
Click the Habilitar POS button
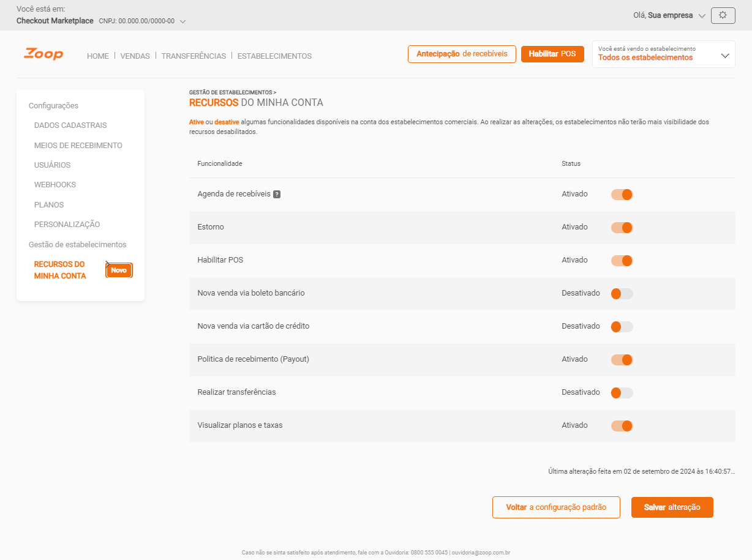click(x=552, y=54)
